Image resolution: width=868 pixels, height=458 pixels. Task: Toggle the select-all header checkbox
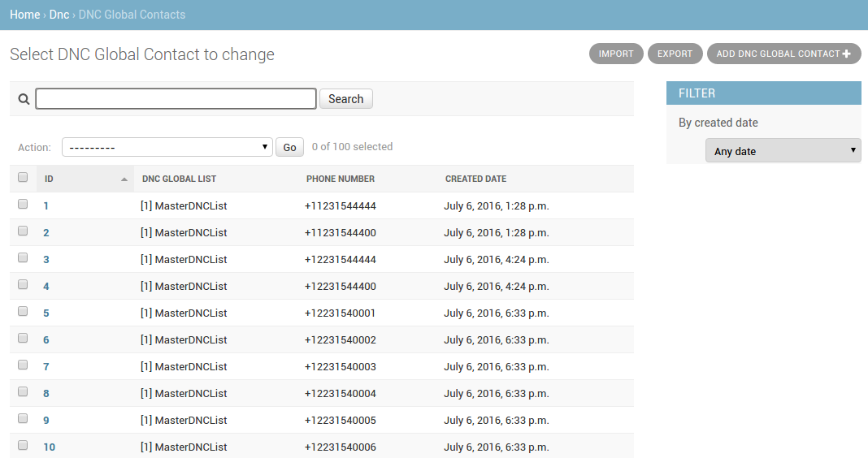[x=23, y=177]
